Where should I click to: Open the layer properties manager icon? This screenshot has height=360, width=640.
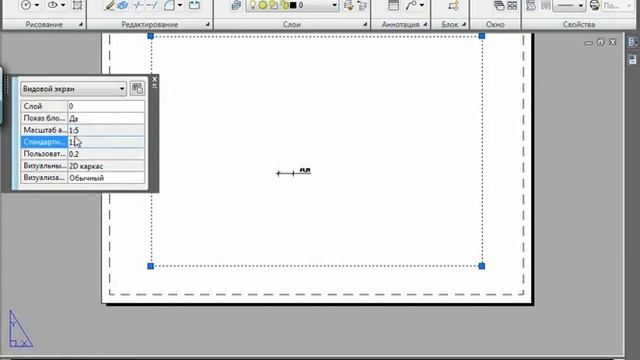pos(236,5)
